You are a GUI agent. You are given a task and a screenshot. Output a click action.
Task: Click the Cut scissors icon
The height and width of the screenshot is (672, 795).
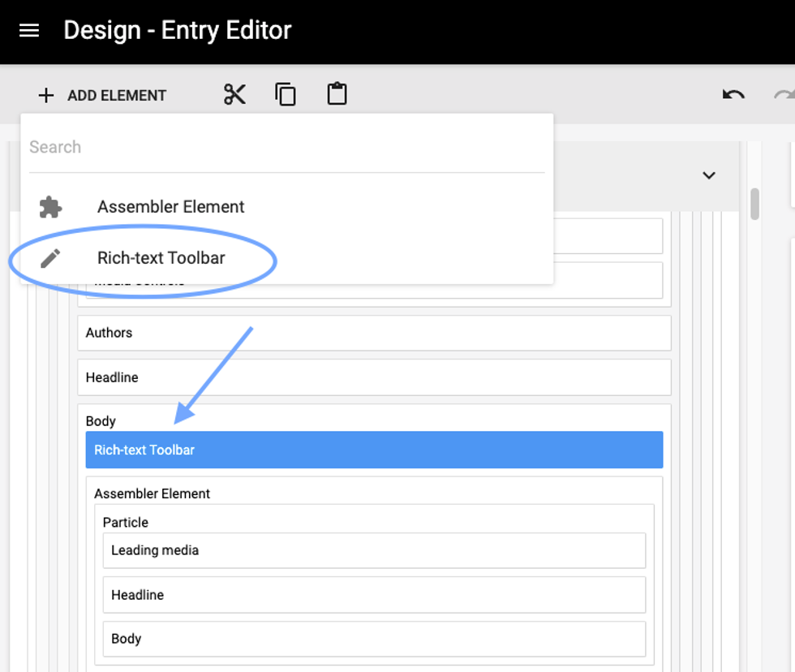234,95
